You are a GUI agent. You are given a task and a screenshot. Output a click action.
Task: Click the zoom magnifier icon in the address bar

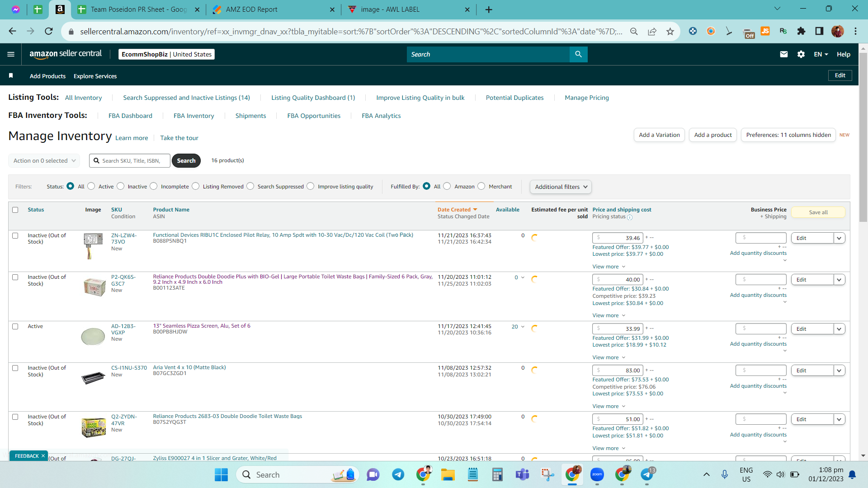click(x=634, y=31)
